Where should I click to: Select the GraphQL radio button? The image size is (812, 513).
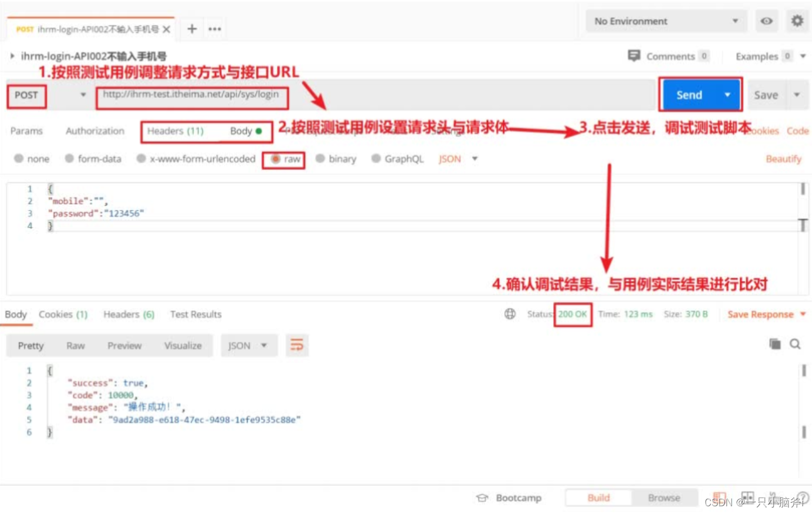376,159
